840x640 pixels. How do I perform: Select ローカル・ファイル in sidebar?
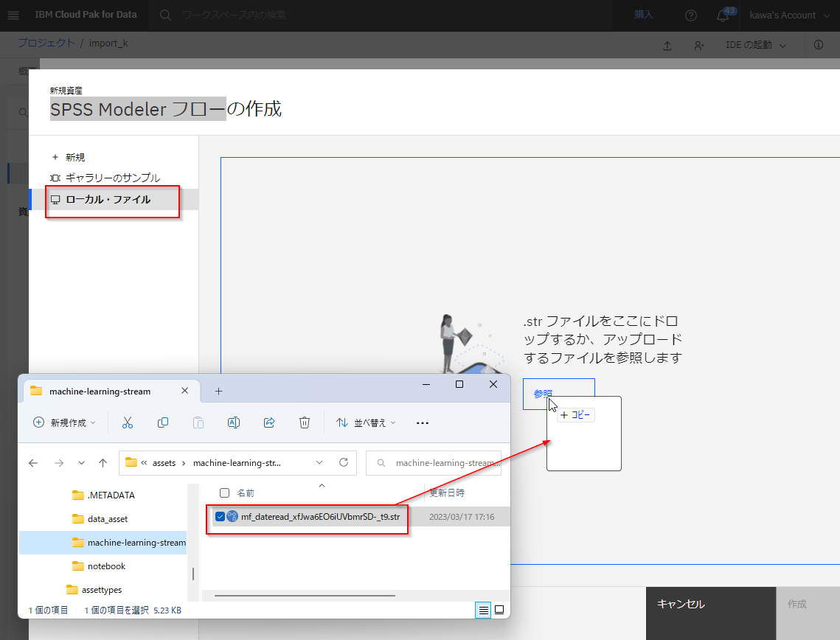pyautogui.click(x=114, y=199)
